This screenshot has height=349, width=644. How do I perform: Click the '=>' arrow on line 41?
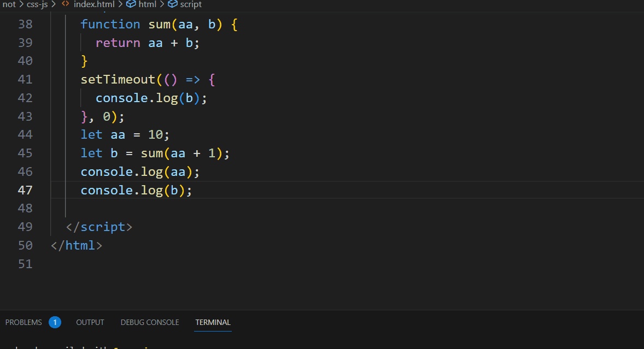192,79
